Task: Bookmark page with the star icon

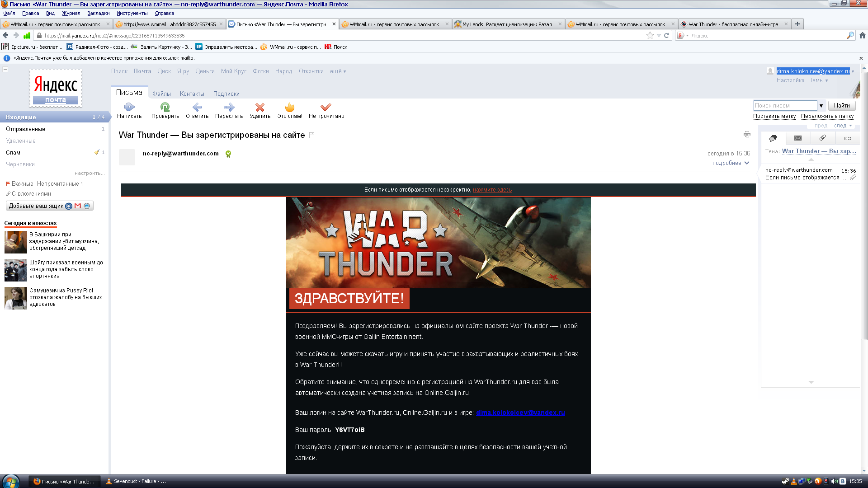Action: pyautogui.click(x=650, y=36)
